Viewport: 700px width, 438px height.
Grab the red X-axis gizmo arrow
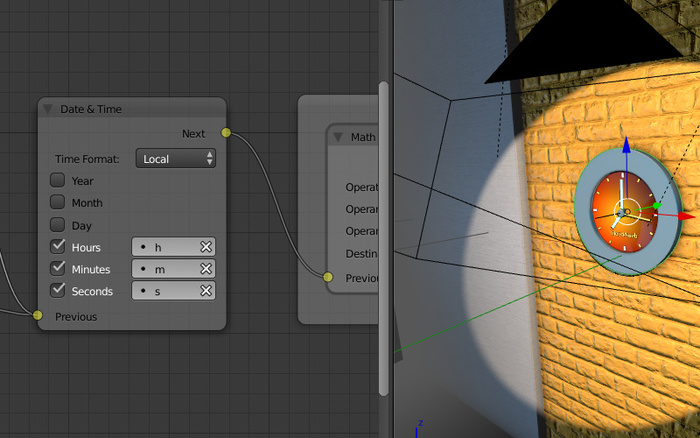click(x=686, y=215)
